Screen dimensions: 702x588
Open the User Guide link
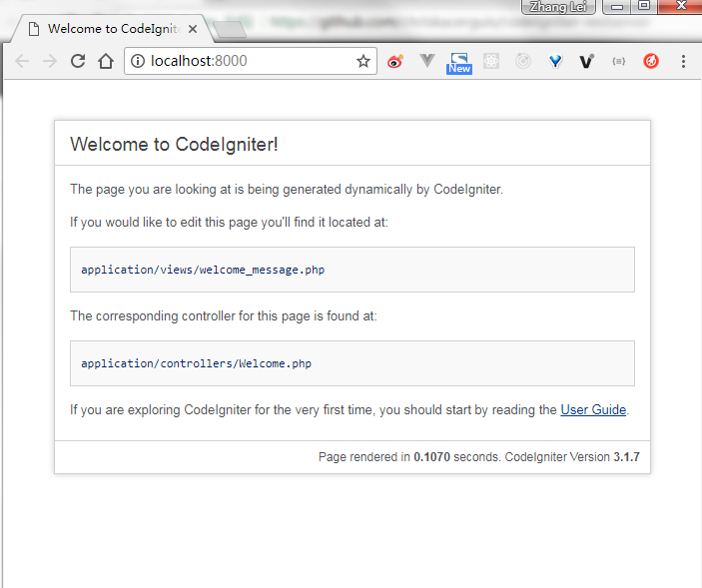coord(593,409)
